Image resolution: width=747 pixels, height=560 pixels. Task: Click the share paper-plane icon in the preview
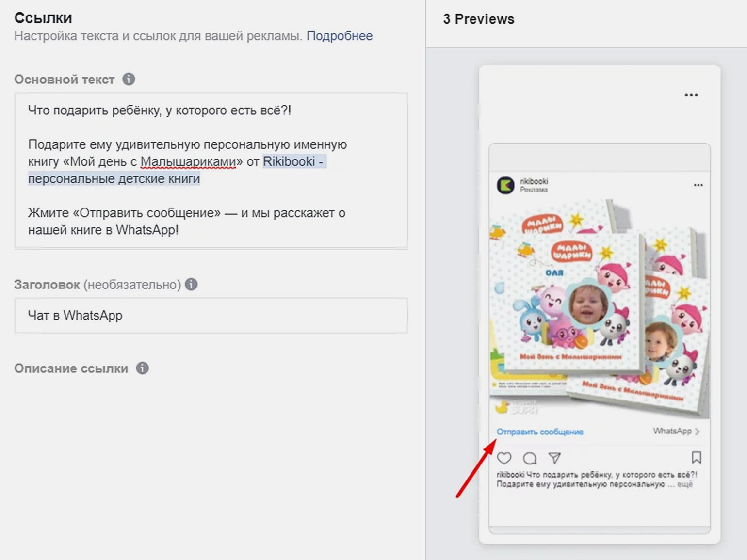tap(554, 458)
